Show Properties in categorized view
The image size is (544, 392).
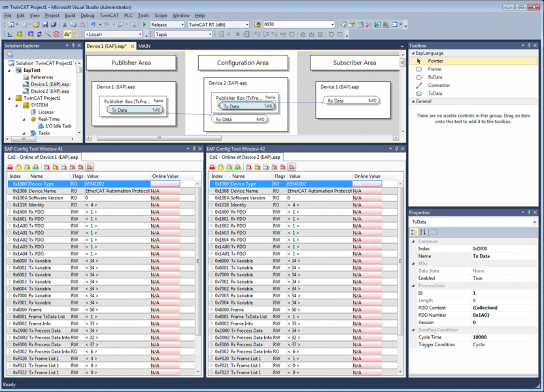click(x=414, y=232)
